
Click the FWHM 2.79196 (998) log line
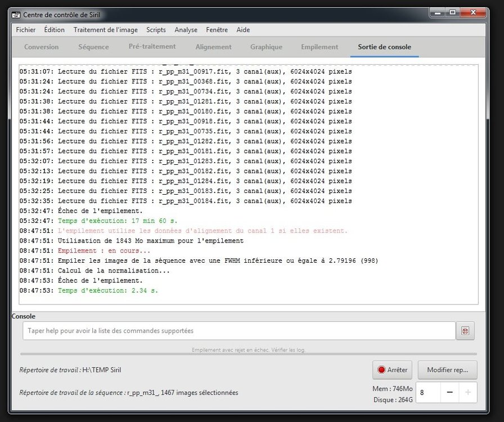pyautogui.click(x=199, y=261)
